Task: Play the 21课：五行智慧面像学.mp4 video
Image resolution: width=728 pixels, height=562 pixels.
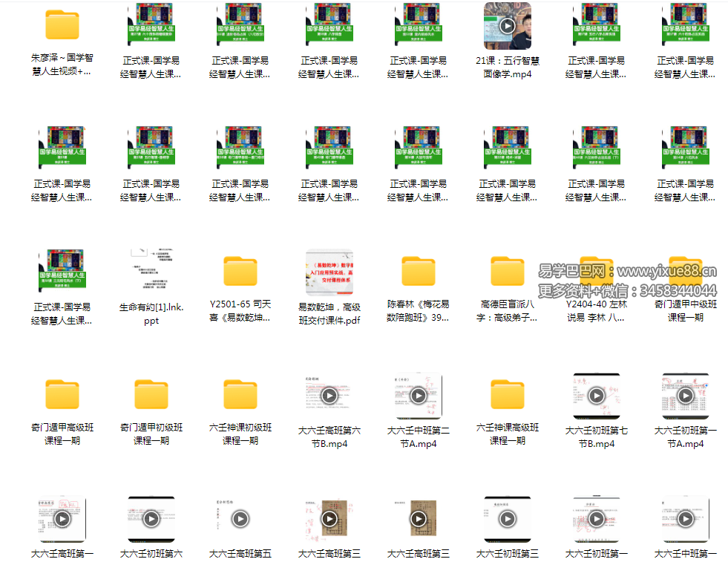Action: point(508,26)
